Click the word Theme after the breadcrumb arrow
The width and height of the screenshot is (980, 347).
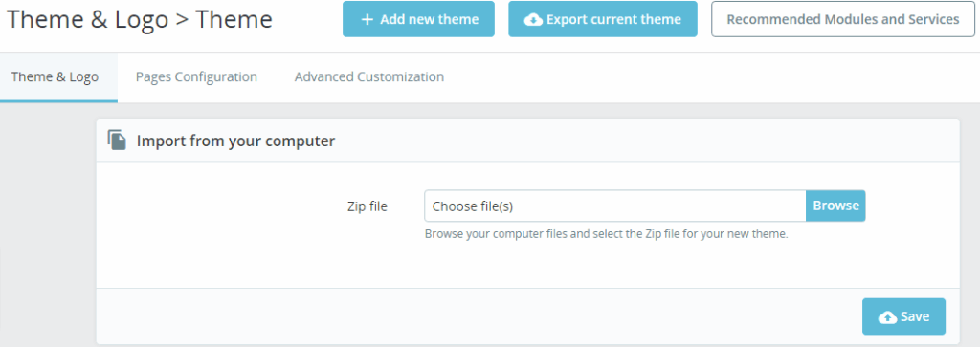(234, 20)
